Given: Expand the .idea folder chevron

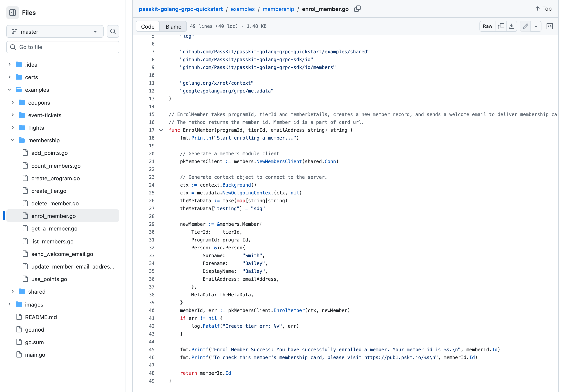Looking at the screenshot, I should [10, 64].
